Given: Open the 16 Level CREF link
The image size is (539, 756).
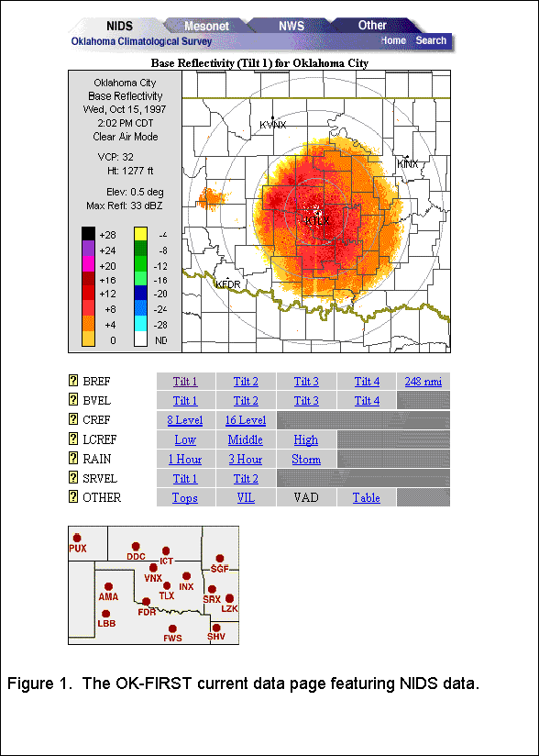Looking at the screenshot, I should (x=246, y=420).
